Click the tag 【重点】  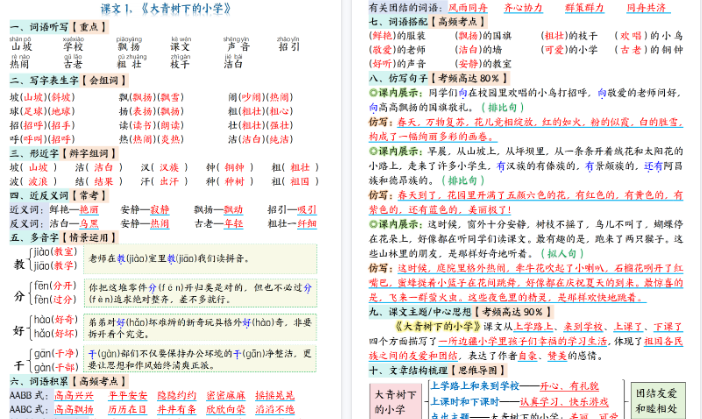pos(90,27)
